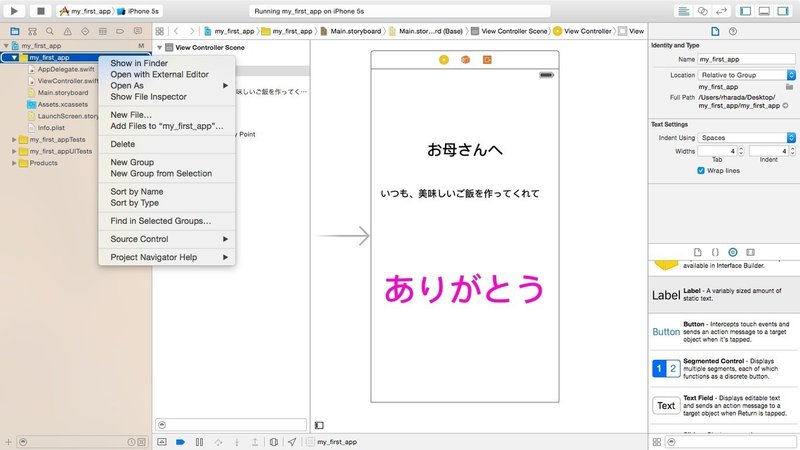Select the Object library icon
This screenshot has height=450, width=800.
[x=733, y=252]
